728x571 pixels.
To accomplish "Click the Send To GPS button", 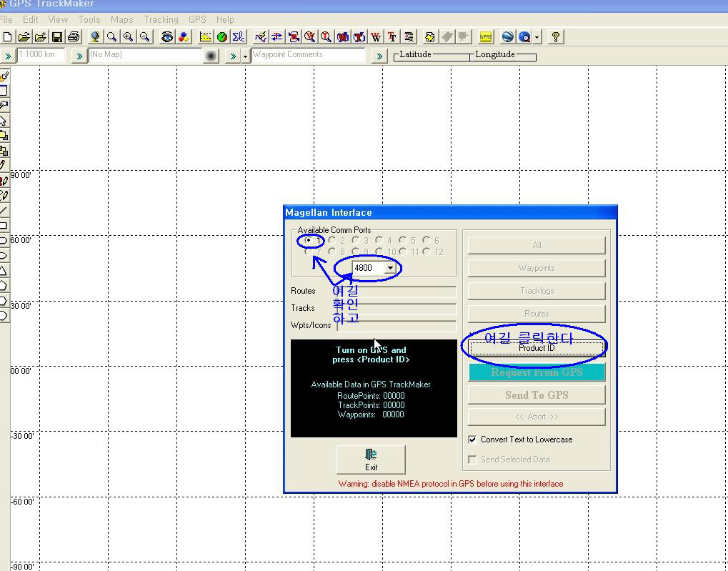I will point(537,395).
